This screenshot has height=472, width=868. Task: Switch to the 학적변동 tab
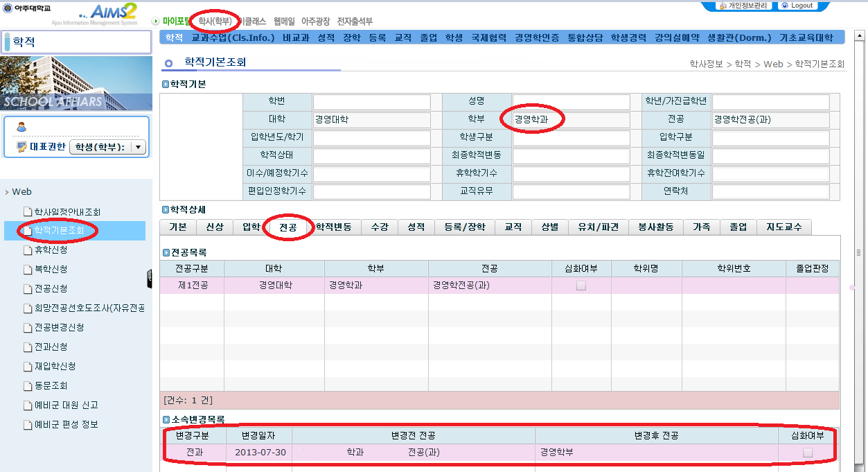tap(333, 227)
